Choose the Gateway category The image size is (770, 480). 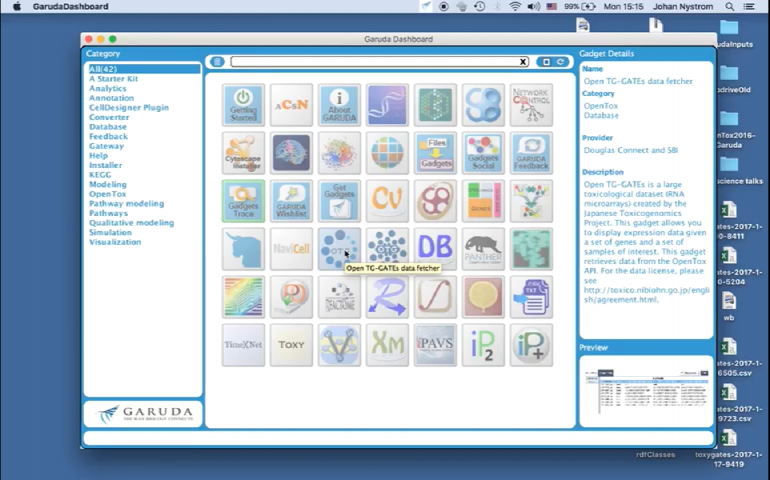click(x=107, y=146)
